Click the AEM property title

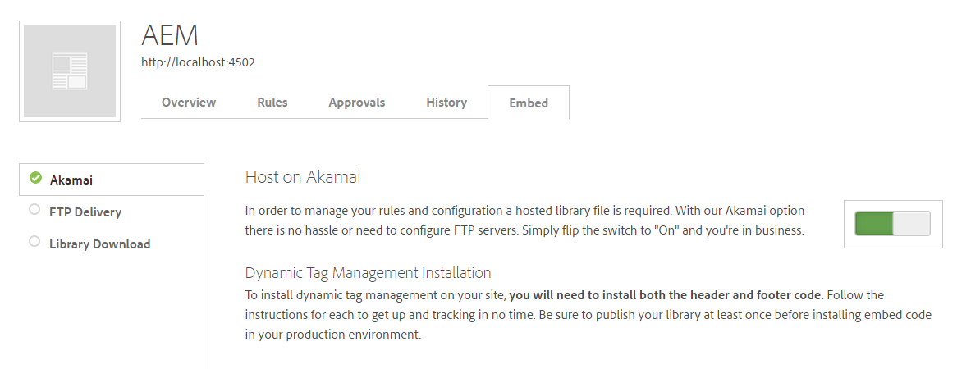tap(170, 35)
